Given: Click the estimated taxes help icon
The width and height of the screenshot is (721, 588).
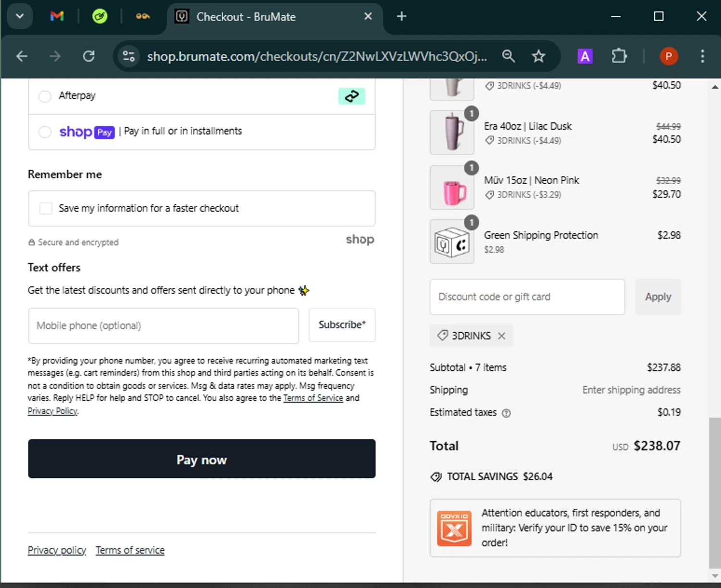Looking at the screenshot, I should (506, 413).
